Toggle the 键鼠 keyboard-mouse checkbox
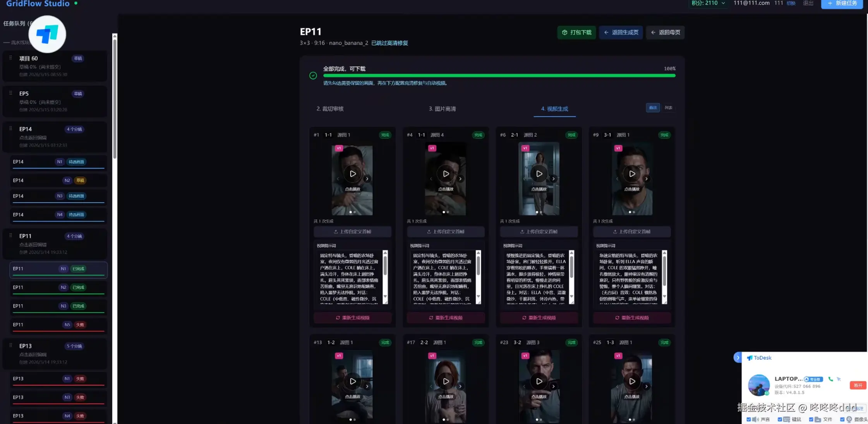Screen dimensions: 868x424 click(780, 419)
